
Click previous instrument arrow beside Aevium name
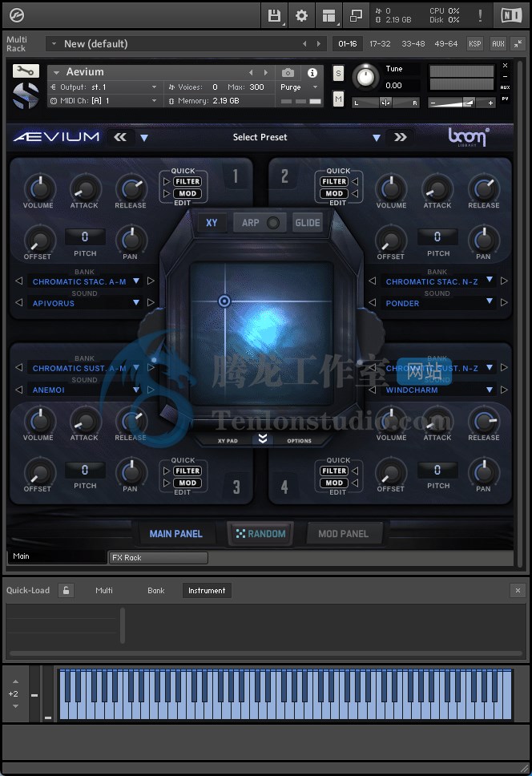click(x=251, y=72)
